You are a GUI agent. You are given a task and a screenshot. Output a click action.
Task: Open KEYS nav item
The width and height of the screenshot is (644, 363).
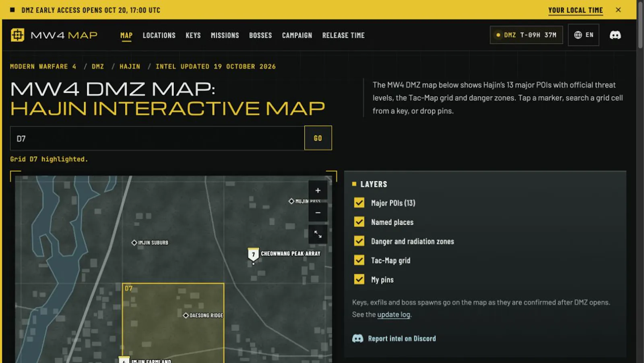[193, 35]
